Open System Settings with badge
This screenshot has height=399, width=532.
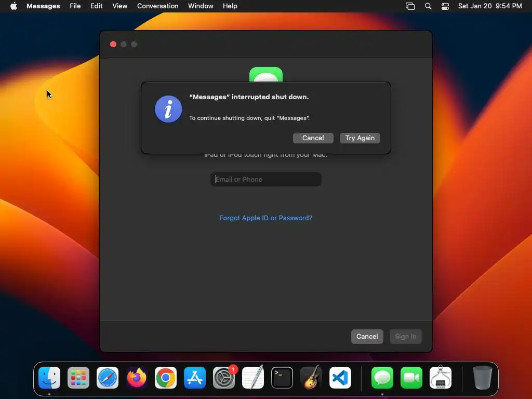(x=224, y=378)
